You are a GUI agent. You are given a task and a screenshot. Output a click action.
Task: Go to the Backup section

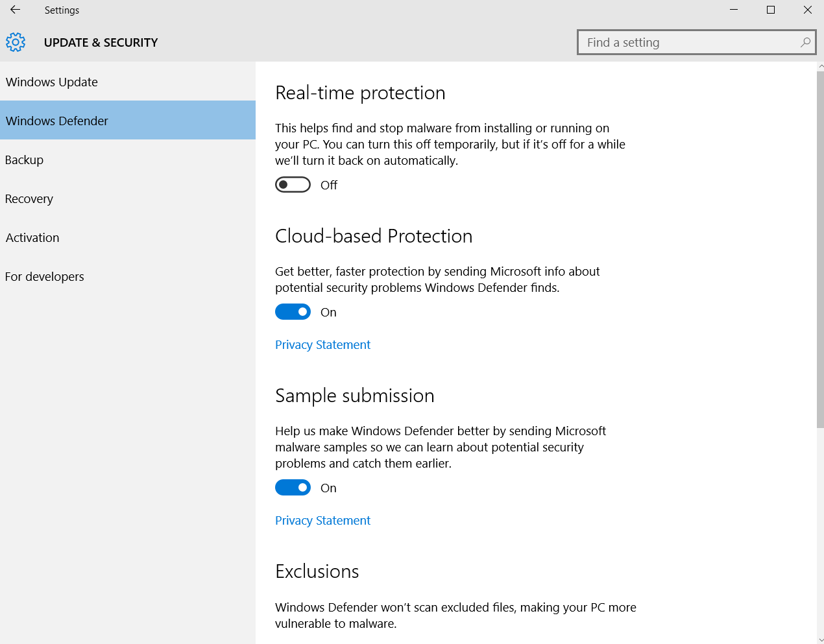(25, 160)
